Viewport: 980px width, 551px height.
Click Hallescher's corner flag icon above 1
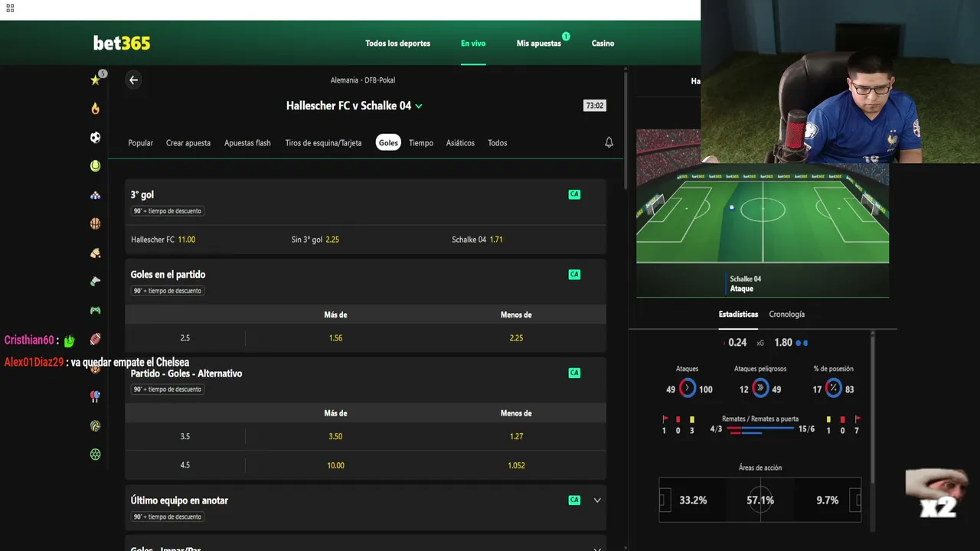tap(665, 419)
